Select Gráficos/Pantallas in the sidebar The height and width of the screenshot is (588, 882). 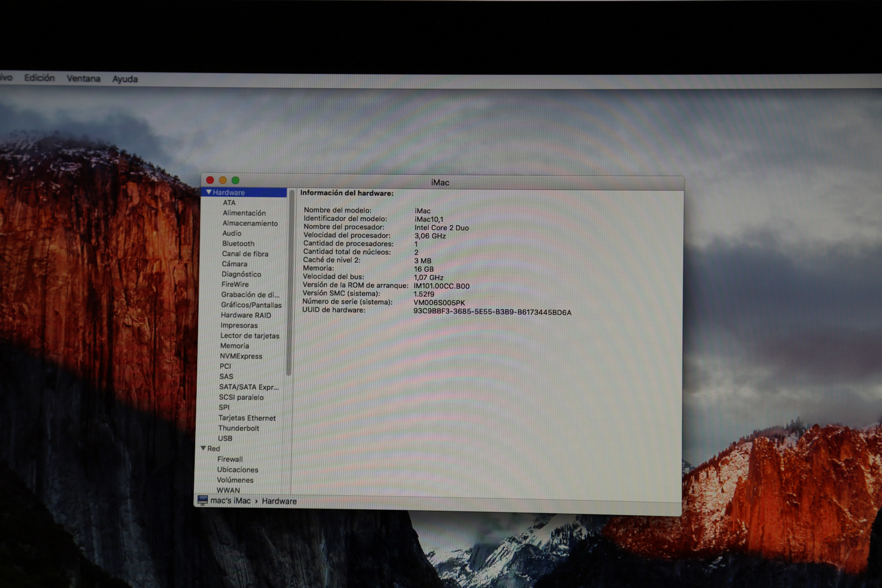tap(251, 305)
